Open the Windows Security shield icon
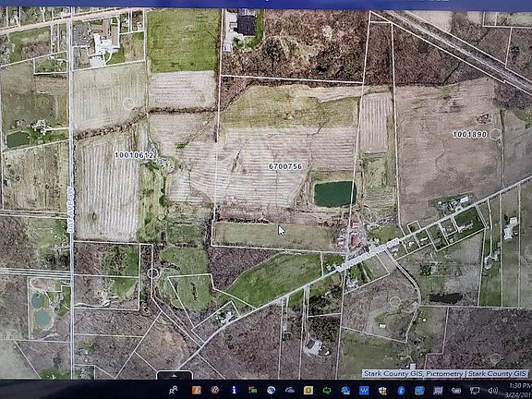532x399 pixels. pos(382,390)
